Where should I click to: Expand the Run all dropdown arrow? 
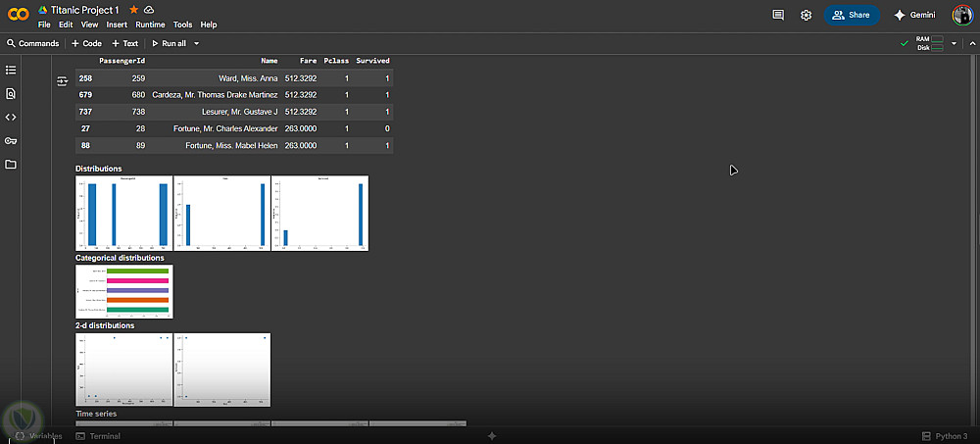coord(196,43)
